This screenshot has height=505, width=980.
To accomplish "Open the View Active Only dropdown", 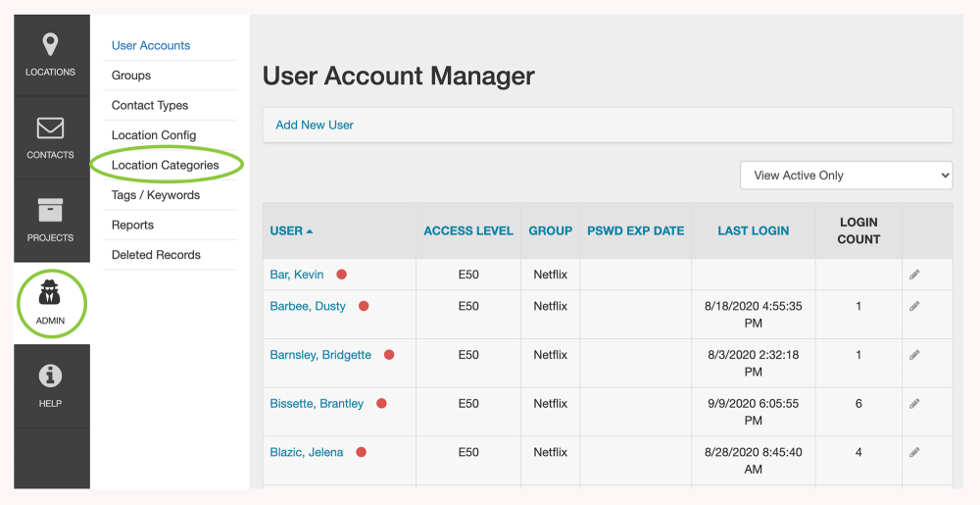I will 846,176.
